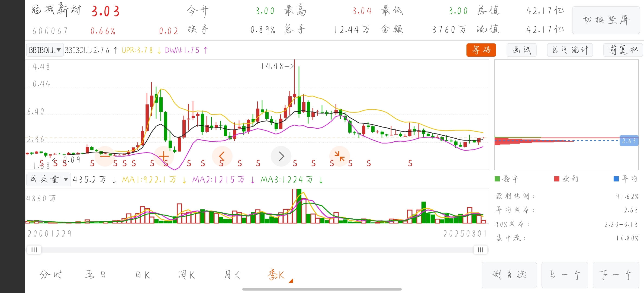Tap the red 获利 legend swatch
644x293 pixels.
[x=557, y=179]
